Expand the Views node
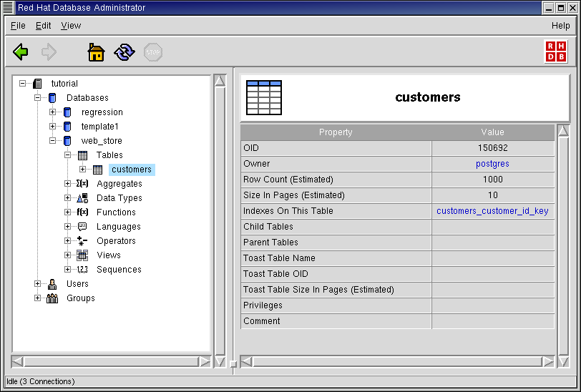 click(x=67, y=255)
